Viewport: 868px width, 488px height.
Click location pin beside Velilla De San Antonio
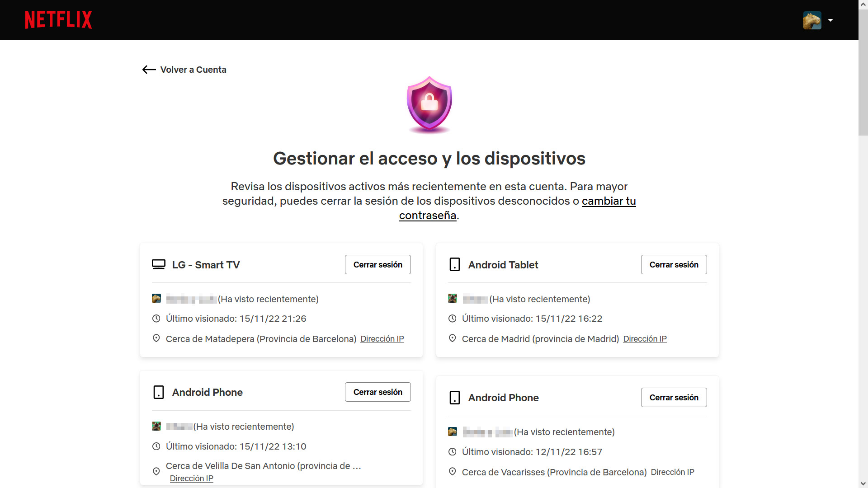[x=156, y=471]
